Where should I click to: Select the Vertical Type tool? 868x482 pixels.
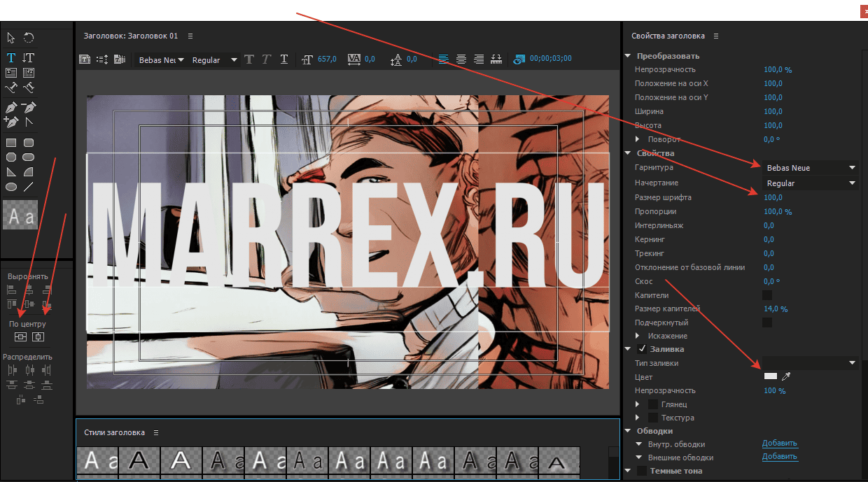29,57
